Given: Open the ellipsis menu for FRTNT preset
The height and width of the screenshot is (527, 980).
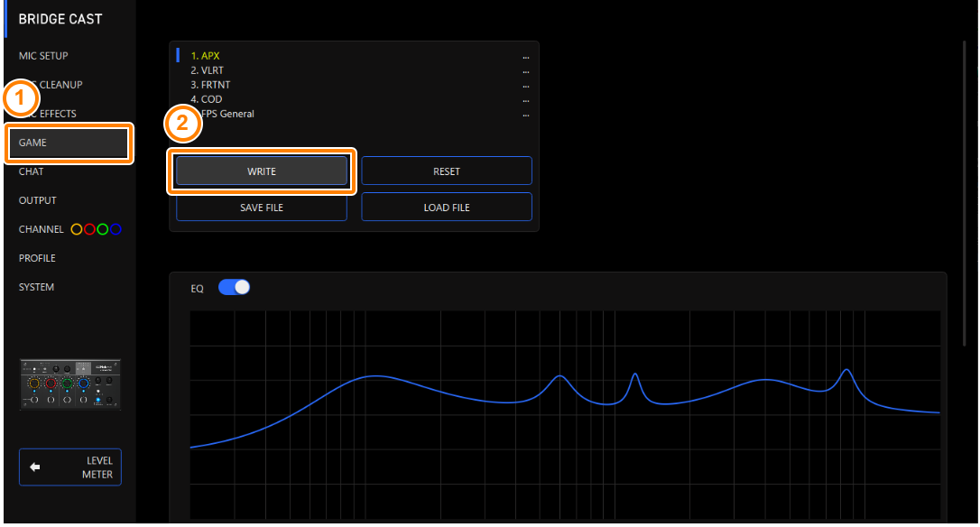Looking at the screenshot, I should [525, 85].
